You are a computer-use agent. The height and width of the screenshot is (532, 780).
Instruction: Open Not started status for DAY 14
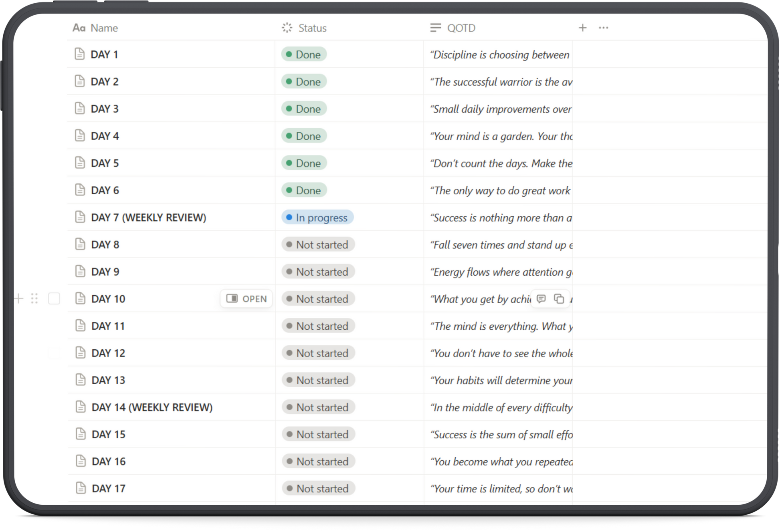[x=318, y=407]
